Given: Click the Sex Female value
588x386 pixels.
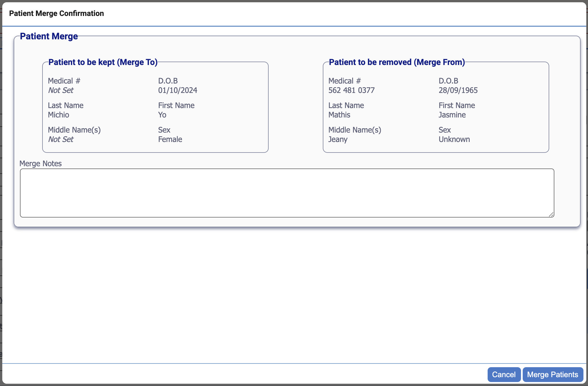Looking at the screenshot, I should 170,139.
